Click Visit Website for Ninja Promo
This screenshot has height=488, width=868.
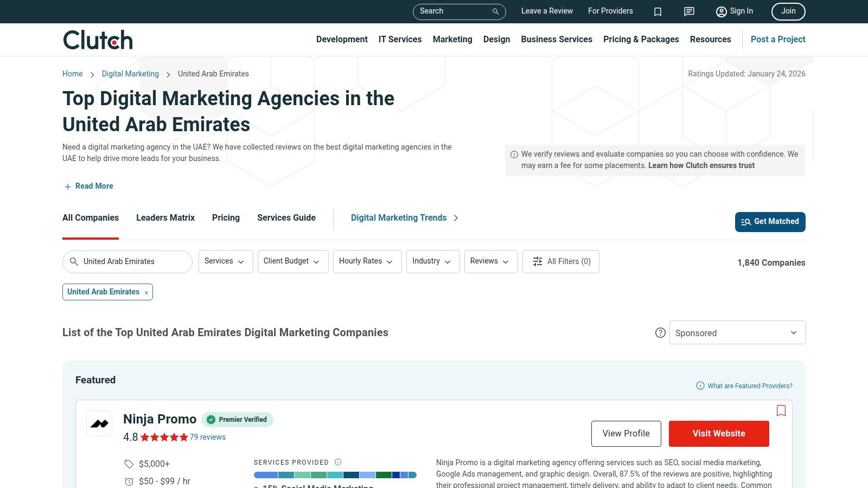coord(718,434)
